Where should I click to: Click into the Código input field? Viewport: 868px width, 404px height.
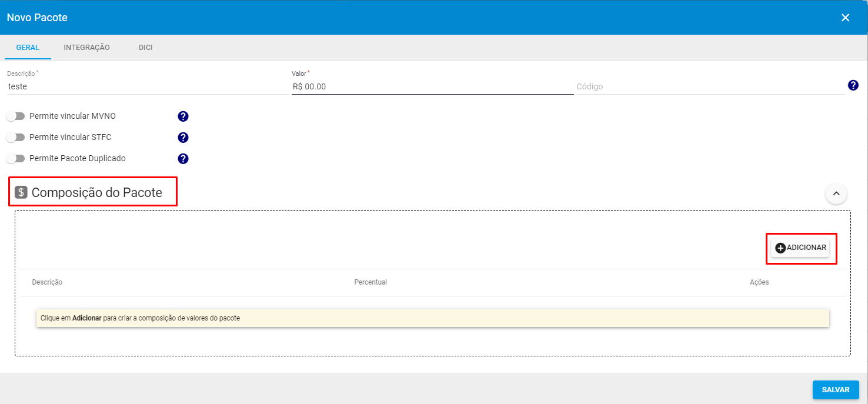(709, 86)
